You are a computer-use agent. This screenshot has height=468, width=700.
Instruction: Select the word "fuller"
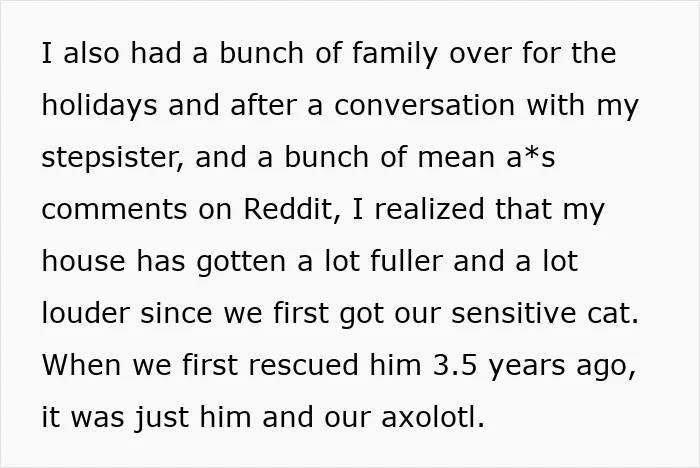click(x=407, y=261)
